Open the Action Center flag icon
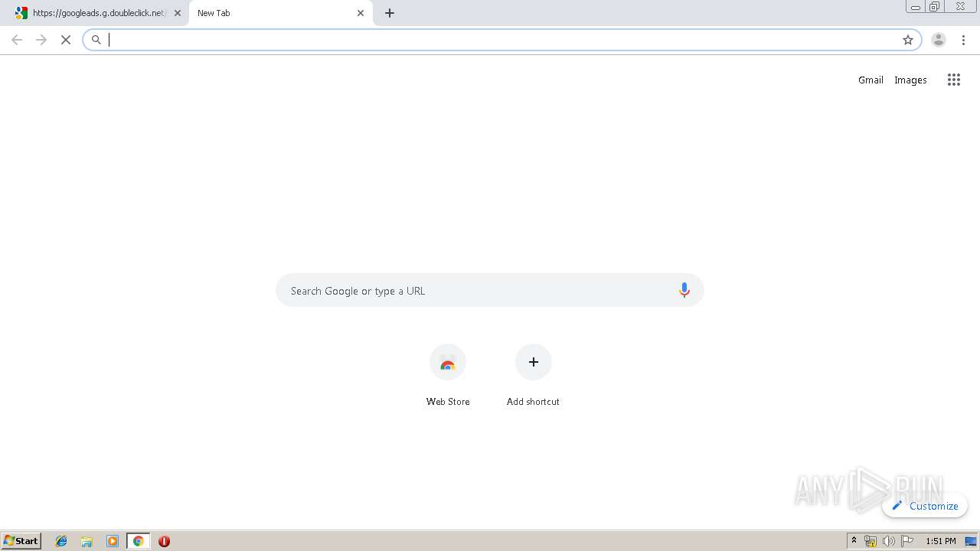 tap(907, 541)
